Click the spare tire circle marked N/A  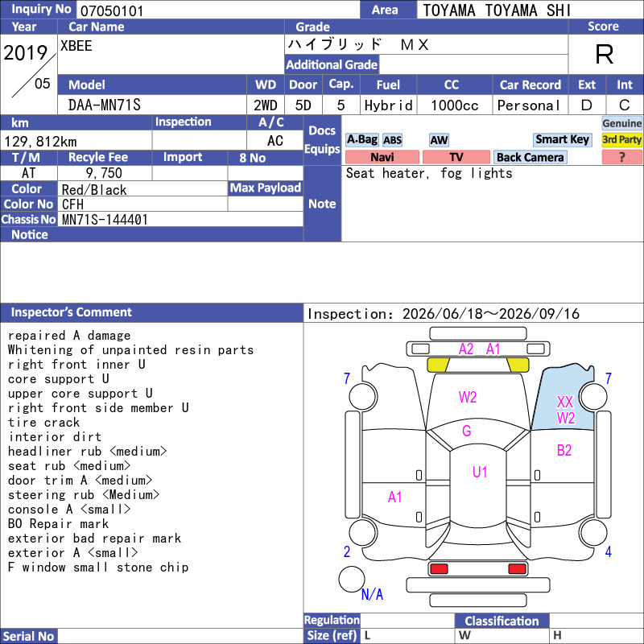tap(352, 579)
